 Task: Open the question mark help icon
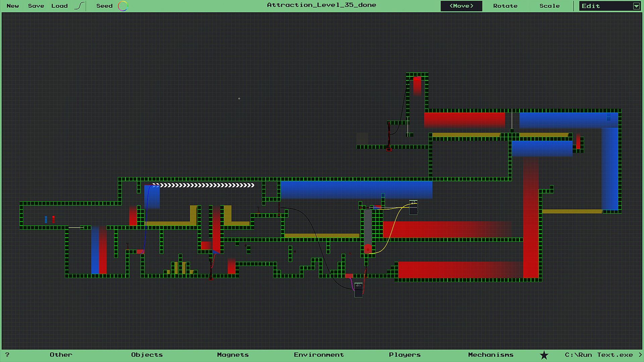point(7,355)
